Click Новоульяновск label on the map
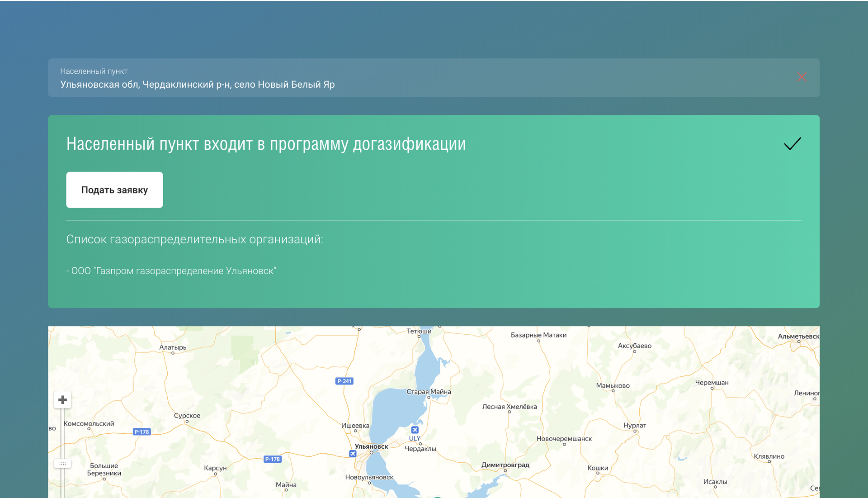This screenshot has width=868, height=498. 369,477
